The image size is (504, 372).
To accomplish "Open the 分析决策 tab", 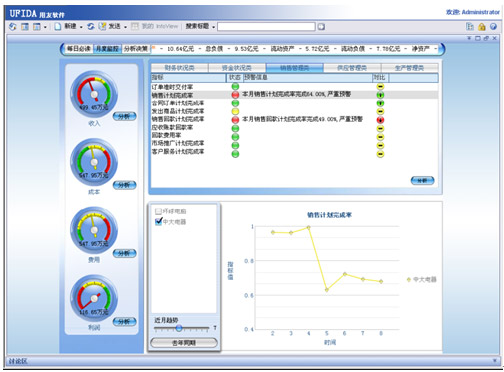I will (136, 49).
